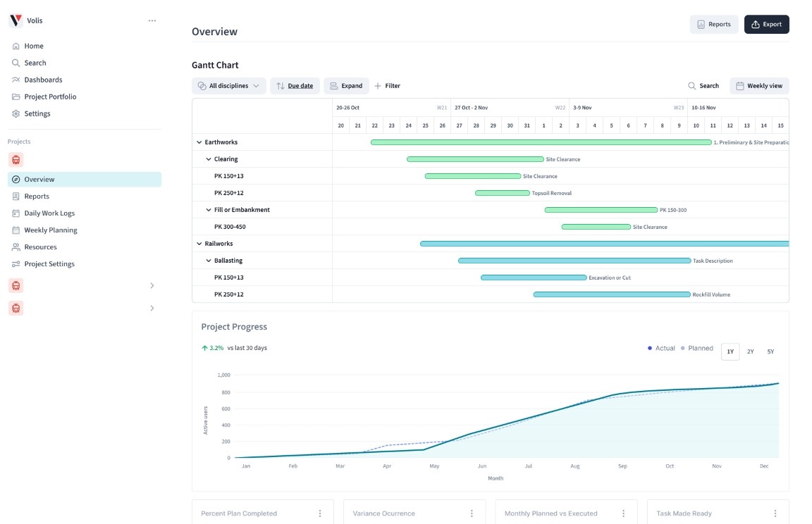Expand the third project with chevron
Image resolution: width=812 pixels, height=524 pixels.
pyautogui.click(x=152, y=308)
